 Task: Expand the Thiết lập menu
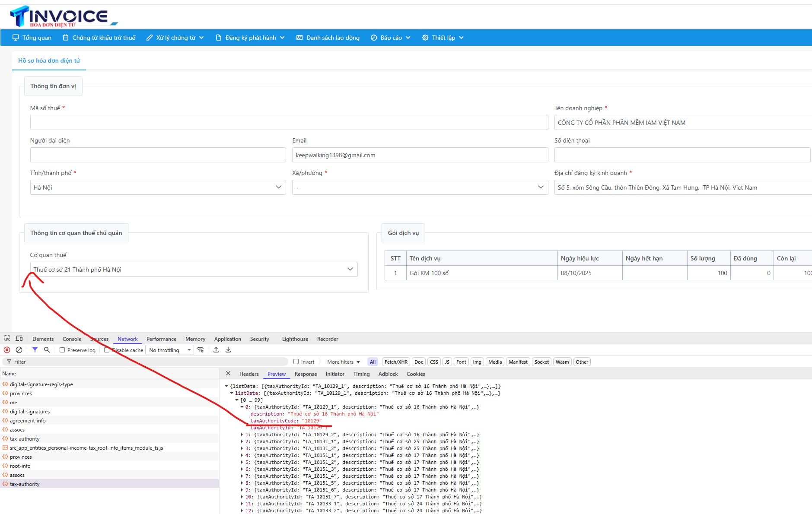(x=443, y=38)
